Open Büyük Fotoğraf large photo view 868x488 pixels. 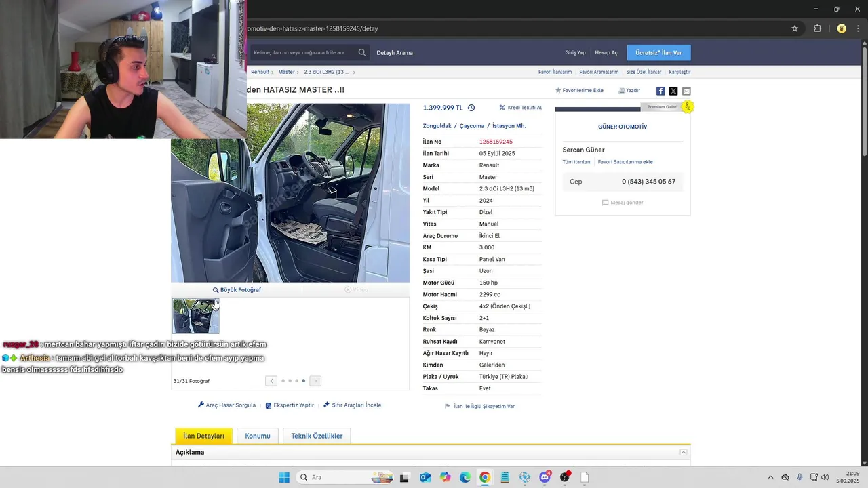(237, 289)
